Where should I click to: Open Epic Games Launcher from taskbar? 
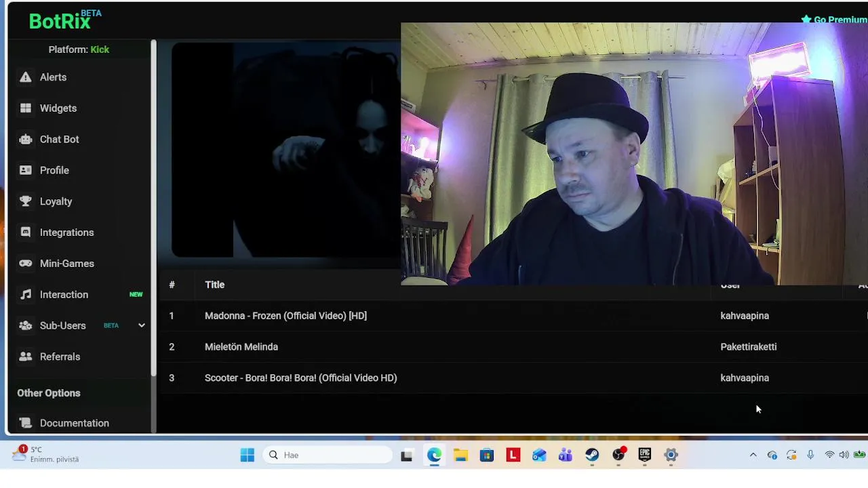[x=644, y=455]
